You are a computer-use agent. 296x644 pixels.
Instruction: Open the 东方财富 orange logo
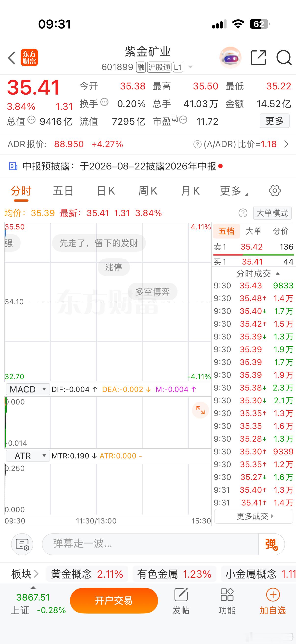pyautogui.click(x=29, y=57)
